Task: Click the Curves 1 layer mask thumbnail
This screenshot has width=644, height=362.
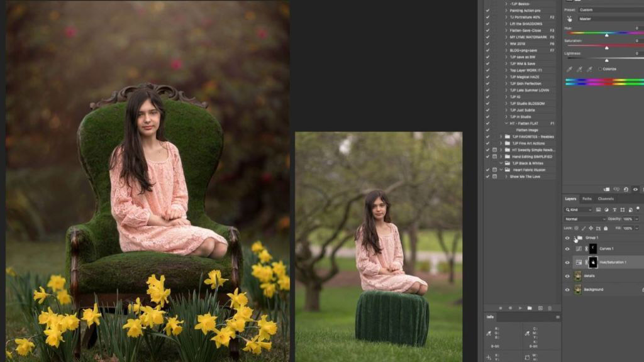Action: tap(593, 249)
